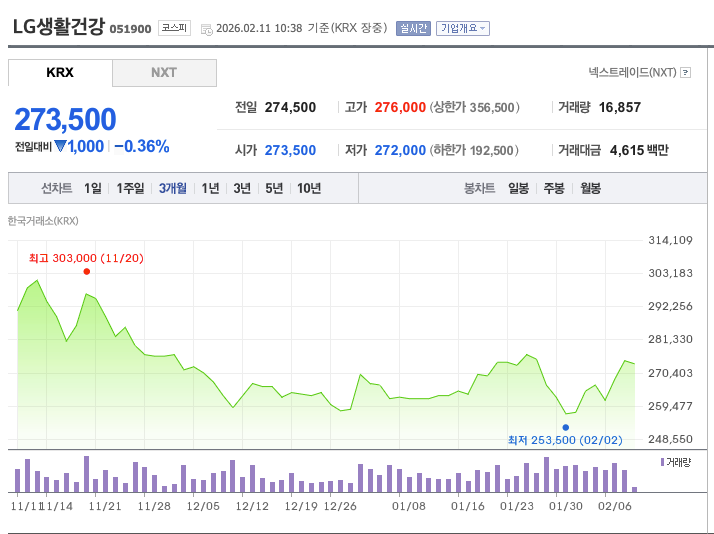Viewport: 714px width, 534px height.
Task: Click the 12/05 x-axis date label
Action: [203, 506]
